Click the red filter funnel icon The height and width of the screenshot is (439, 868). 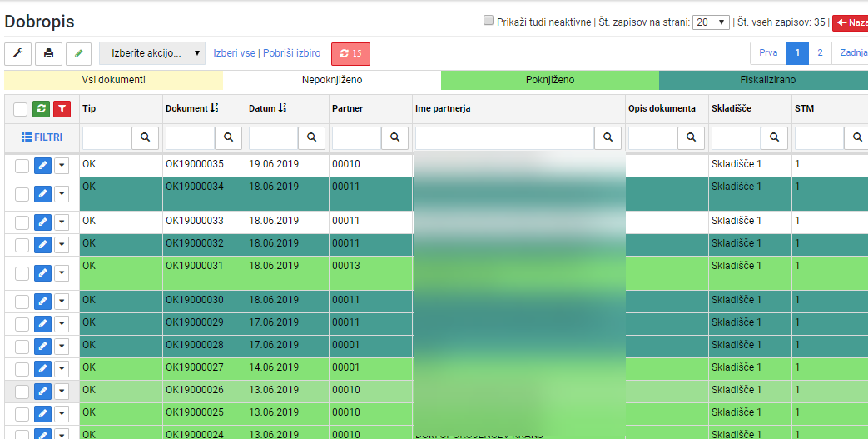click(62, 108)
